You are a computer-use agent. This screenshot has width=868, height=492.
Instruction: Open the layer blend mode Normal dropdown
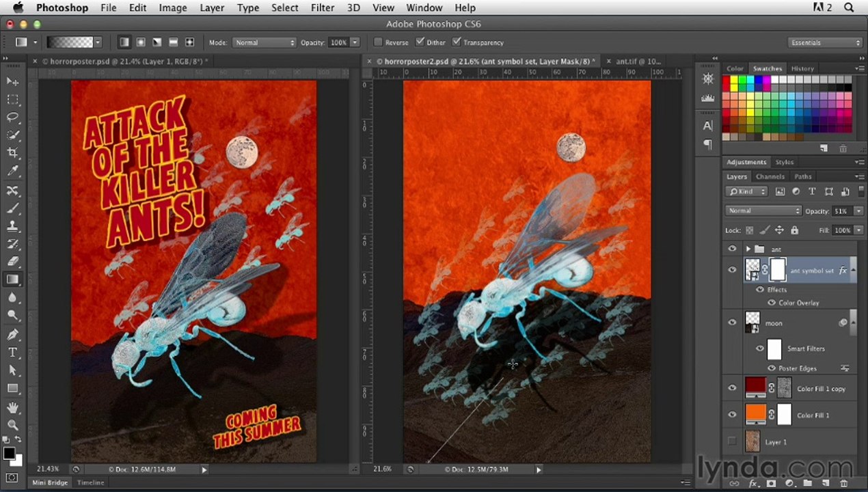pos(763,210)
